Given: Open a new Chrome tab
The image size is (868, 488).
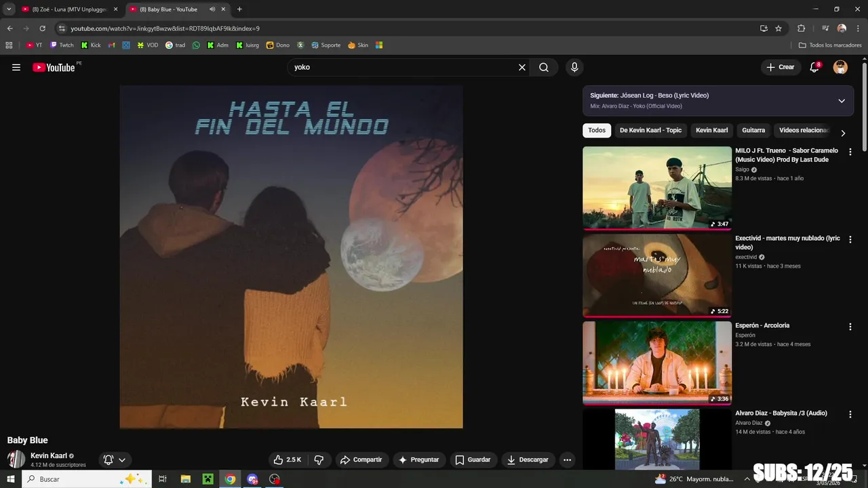Looking at the screenshot, I should point(239,9).
